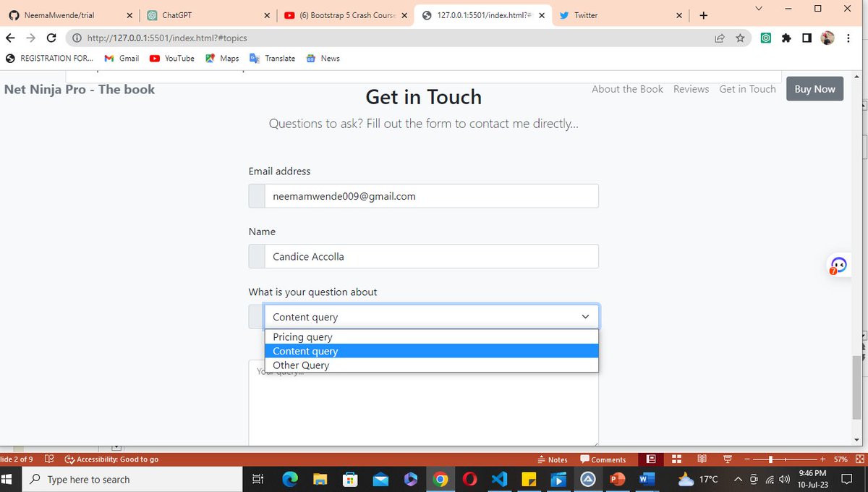The image size is (868, 492).
Task: Close the Twitter tab
Action: [x=679, y=15]
